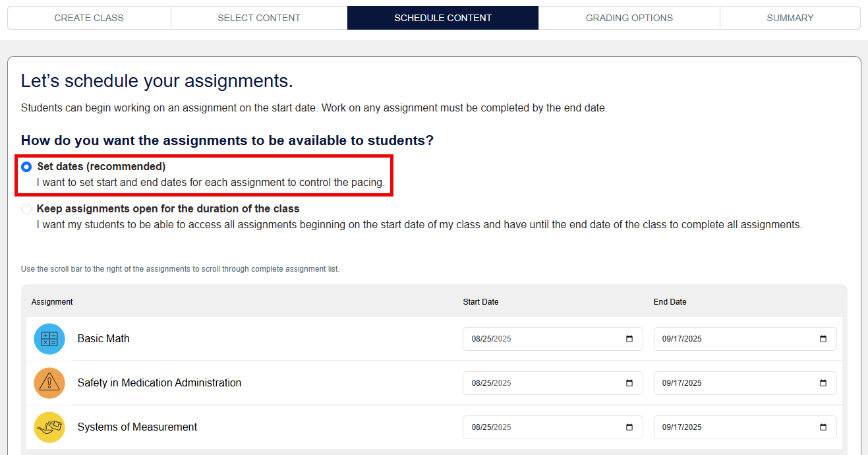This screenshot has height=455, width=868.
Task: Click the Systems of Measurement icon
Action: (49, 427)
